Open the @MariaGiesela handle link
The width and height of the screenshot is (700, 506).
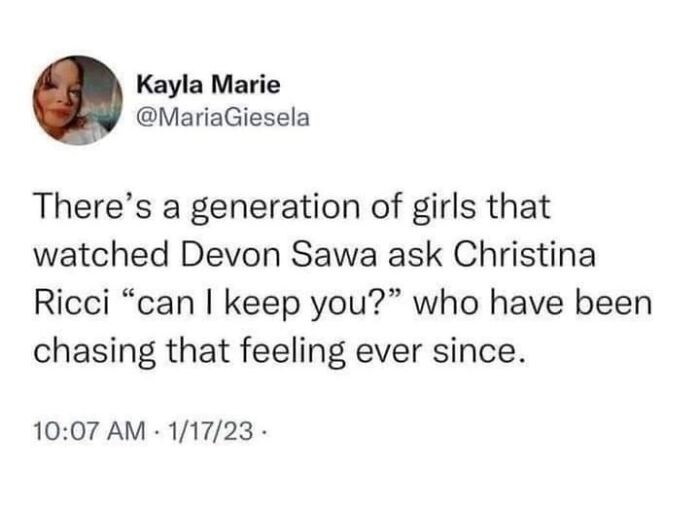click(223, 118)
